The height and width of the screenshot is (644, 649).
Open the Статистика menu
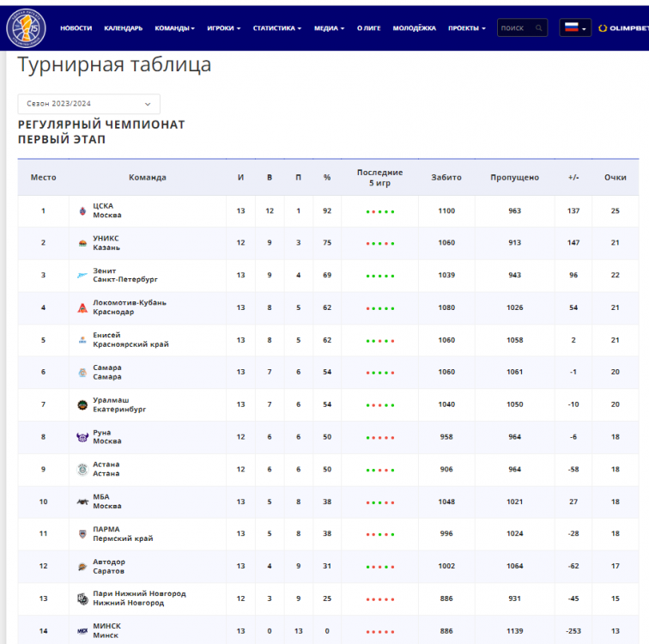click(276, 28)
